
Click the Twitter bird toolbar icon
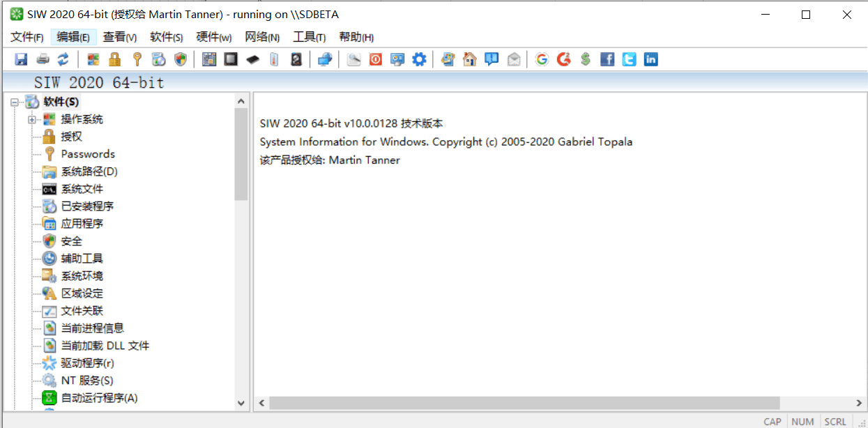tap(629, 59)
